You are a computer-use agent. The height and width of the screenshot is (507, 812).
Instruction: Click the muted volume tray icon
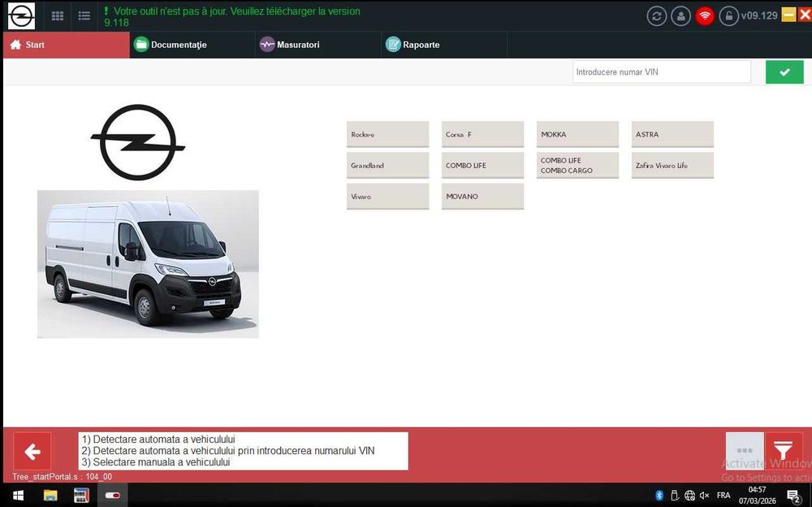coord(704,496)
